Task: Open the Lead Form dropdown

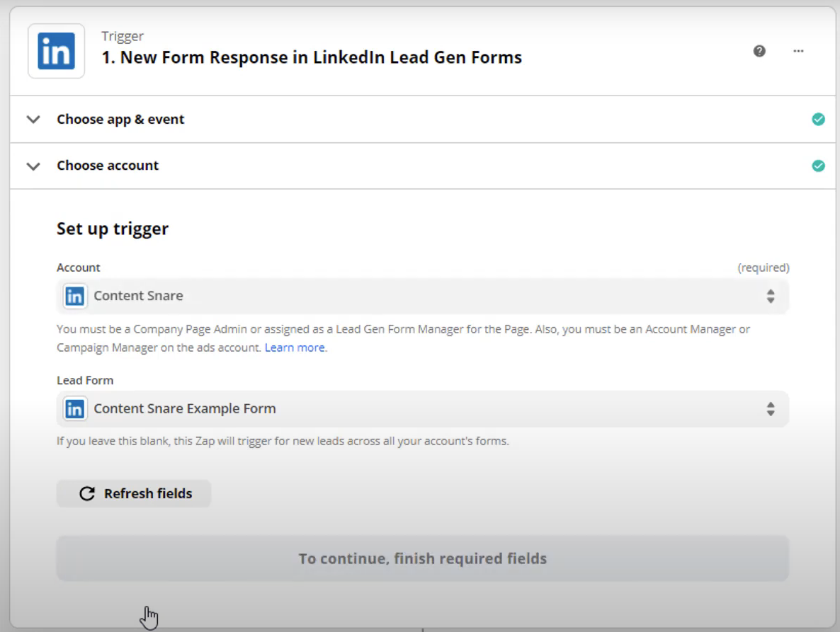Action: coord(423,409)
